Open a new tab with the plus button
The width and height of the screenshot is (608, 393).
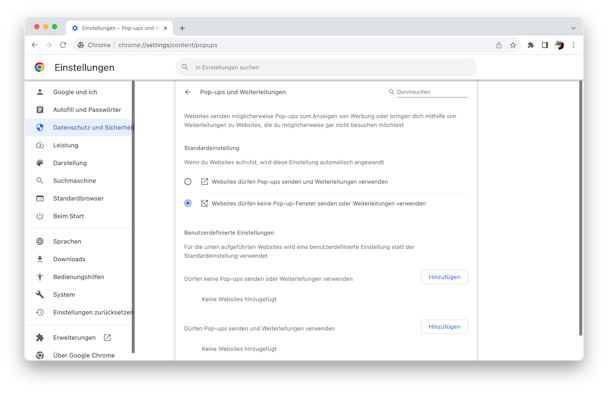[182, 28]
